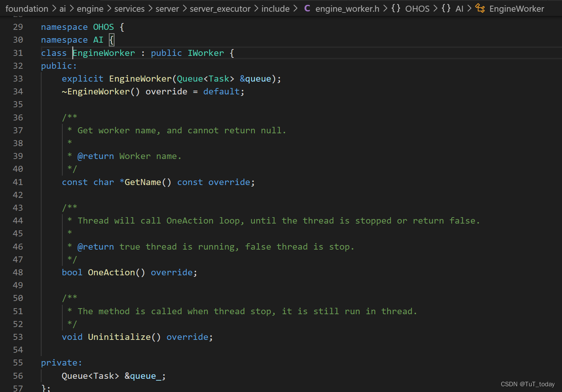The image size is (562, 392).
Task: Click line number 31 in gutter
Action: click(18, 53)
